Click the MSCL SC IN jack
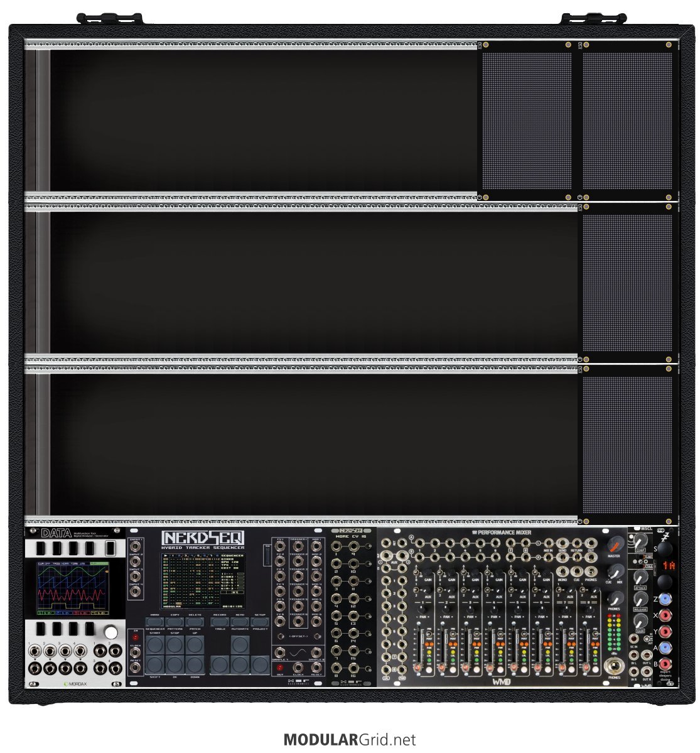Screen dimensions: 700x753 [634, 639]
